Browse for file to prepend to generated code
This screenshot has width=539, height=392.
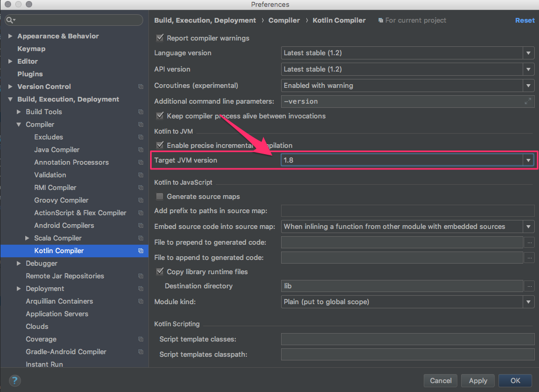(x=530, y=242)
